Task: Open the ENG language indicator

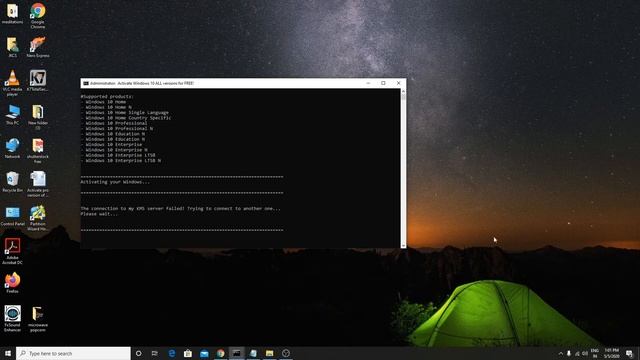Action: [x=595, y=353]
